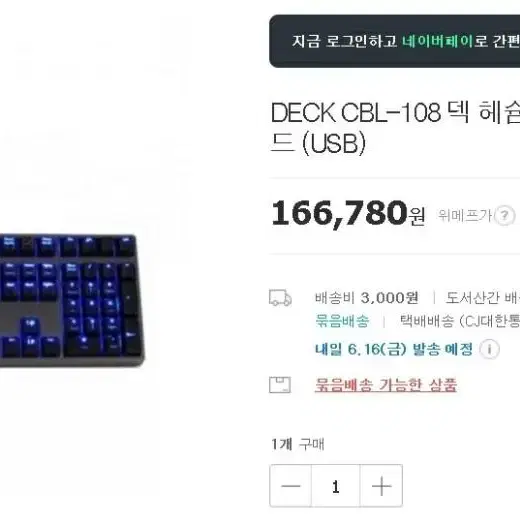
Task: Click the 도서산간 배송 info text
Action: pyautogui.click(x=483, y=298)
